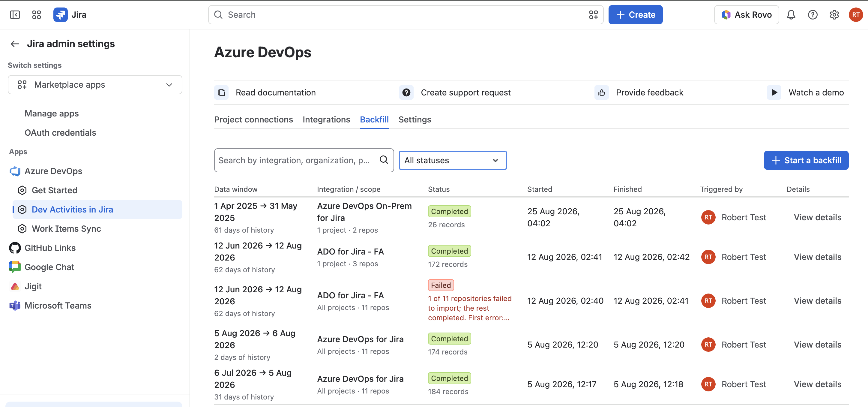This screenshot has height=407, width=868.
Task: Click the Completed badge above 172 records
Action: click(449, 251)
